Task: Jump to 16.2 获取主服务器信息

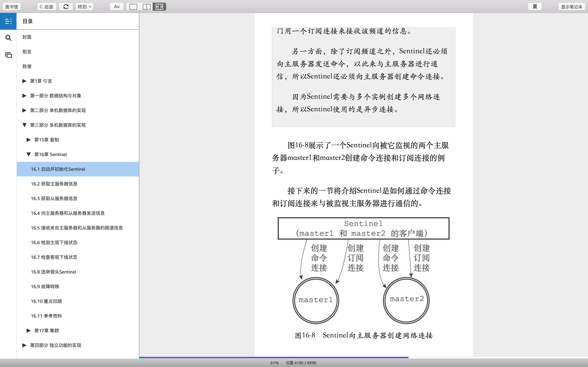Action: coord(54,184)
